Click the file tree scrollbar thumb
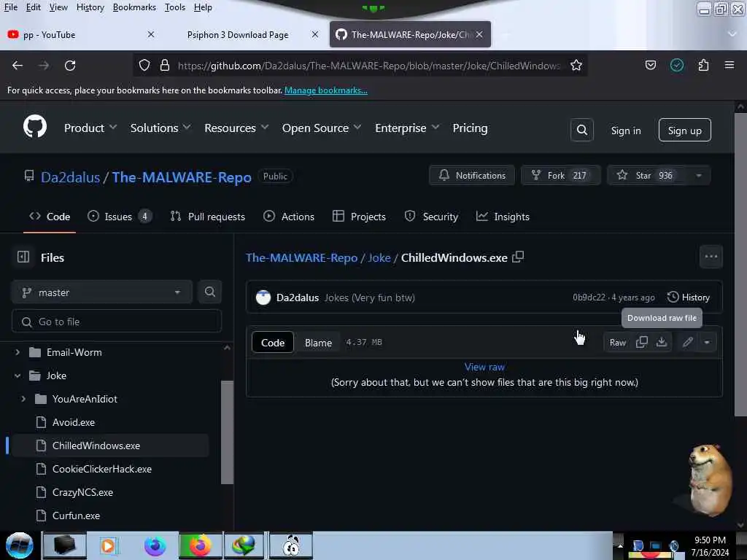Screen dimensions: 747x560 (228, 432)
